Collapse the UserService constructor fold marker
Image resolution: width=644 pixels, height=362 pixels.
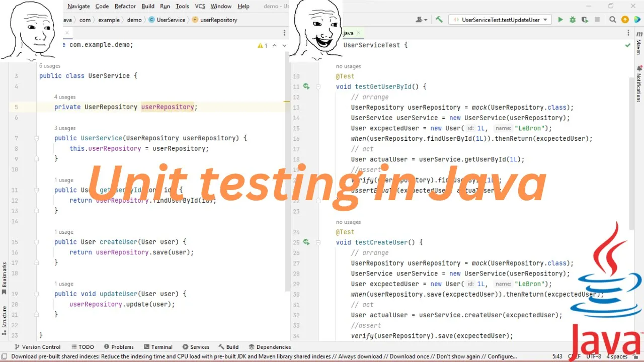tap(37, 138)
